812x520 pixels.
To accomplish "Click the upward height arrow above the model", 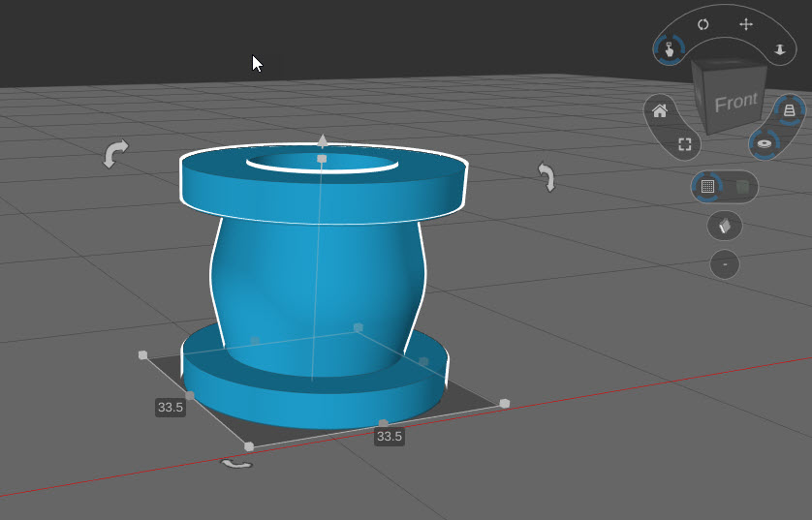I will [322, 140].
